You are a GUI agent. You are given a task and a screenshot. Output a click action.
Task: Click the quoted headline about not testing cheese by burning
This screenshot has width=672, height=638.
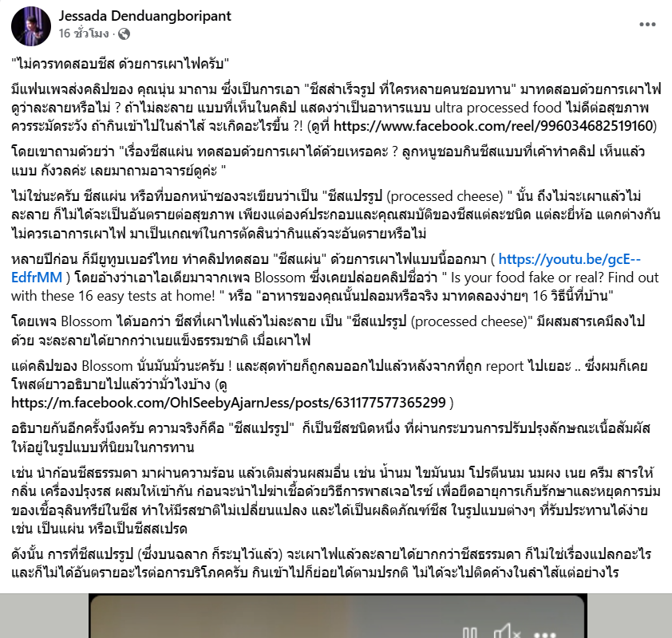tap(121, 64)
